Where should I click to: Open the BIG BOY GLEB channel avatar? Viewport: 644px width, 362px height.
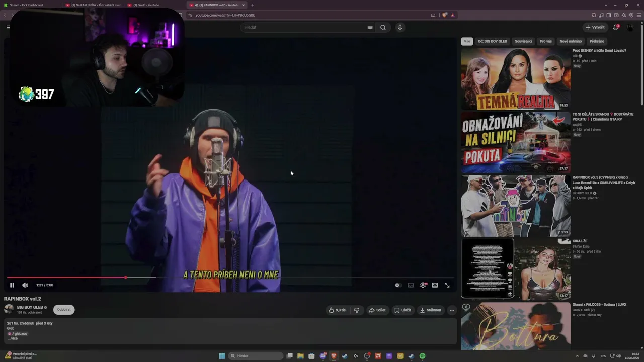pos(9,310)
